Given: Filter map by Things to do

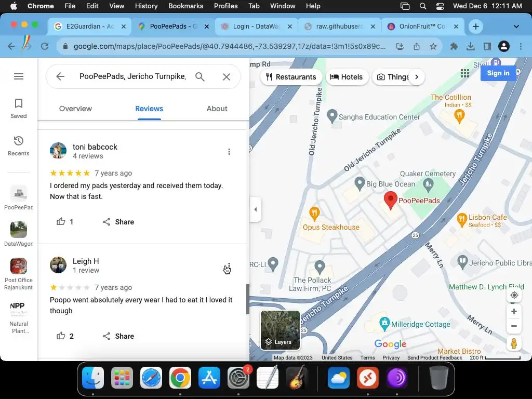Looking at the screenshot, I should coord(393,77).
